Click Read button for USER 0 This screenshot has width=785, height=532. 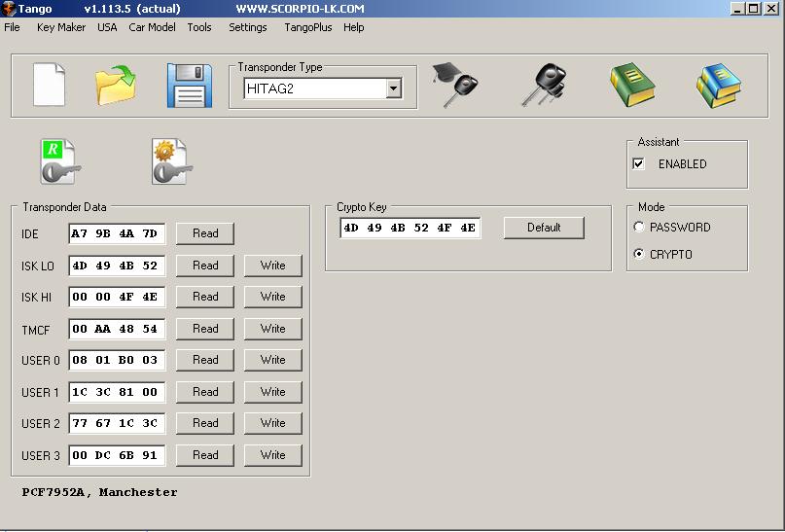tap(205, 360)
